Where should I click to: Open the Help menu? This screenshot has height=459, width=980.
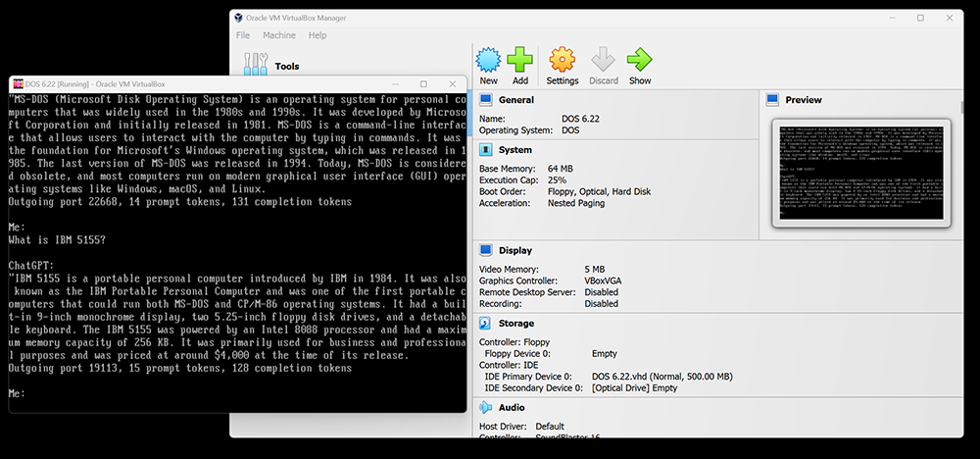pos(318,35)
